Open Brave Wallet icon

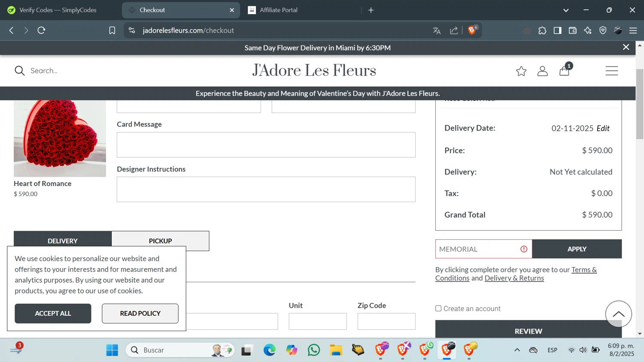coord(573,30)
